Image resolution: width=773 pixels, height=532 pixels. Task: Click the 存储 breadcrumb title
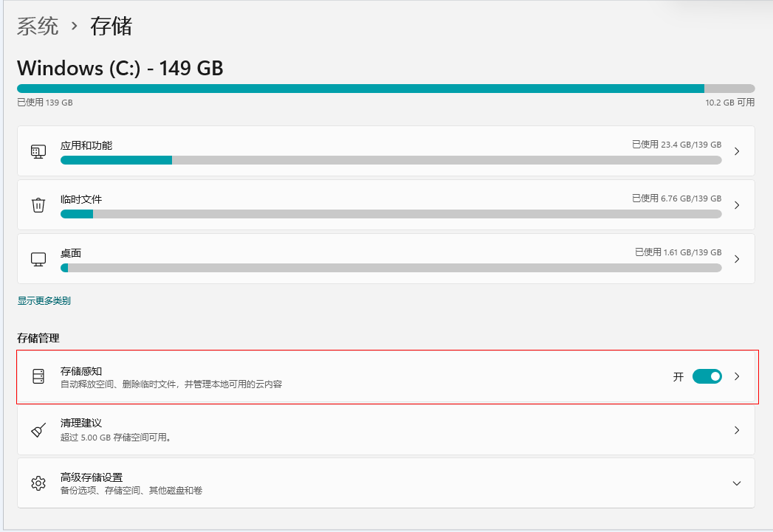coord(111,27)
